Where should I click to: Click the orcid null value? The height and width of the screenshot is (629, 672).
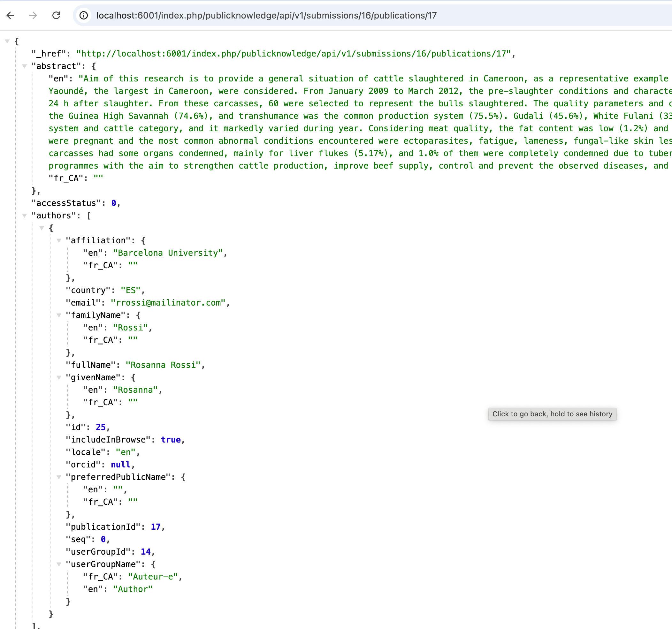[x=120, y=465]
